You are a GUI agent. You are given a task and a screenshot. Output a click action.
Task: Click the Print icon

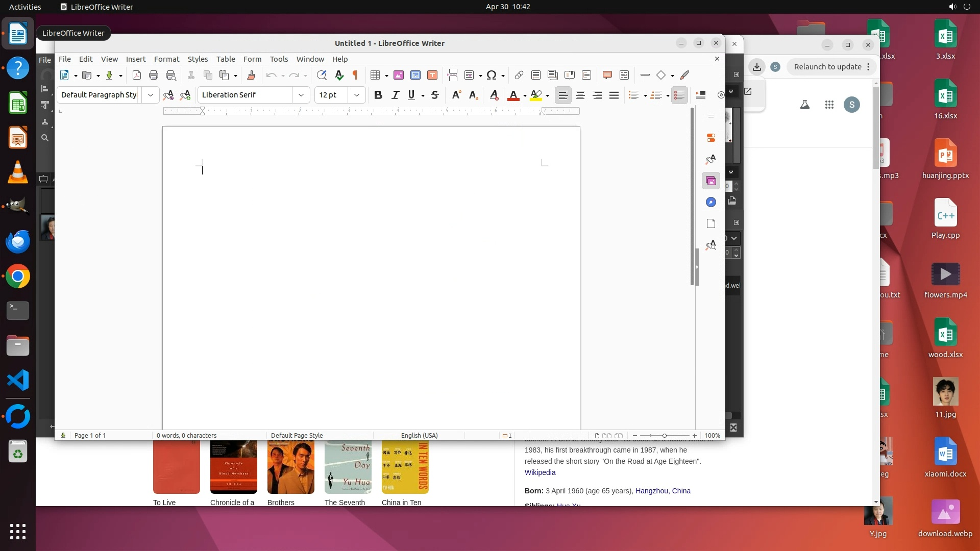[153, 76]
